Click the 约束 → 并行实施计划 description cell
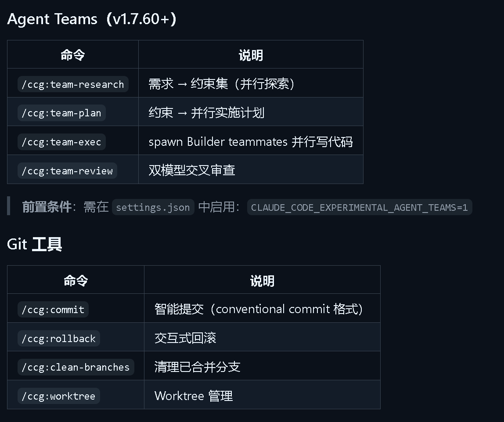This screenshot has height=422, width=504. [206, 113]
